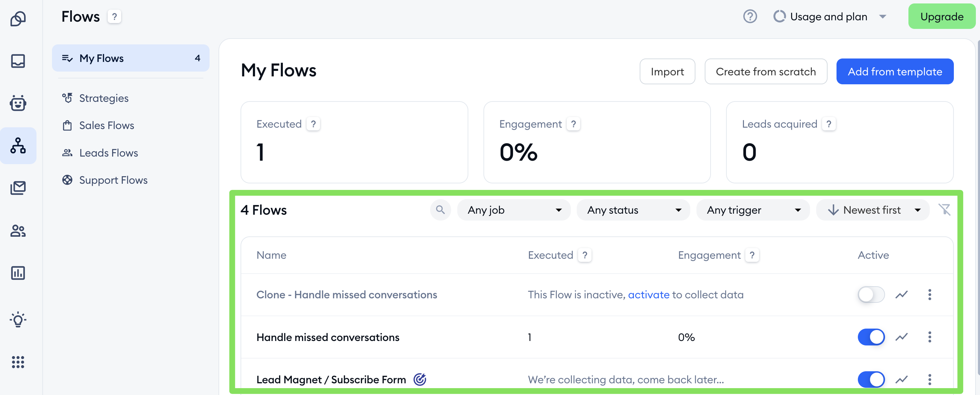The height and width of the screenshot is (395, 980).
Task: Click the Name column header
Action: tap(271, 255)
